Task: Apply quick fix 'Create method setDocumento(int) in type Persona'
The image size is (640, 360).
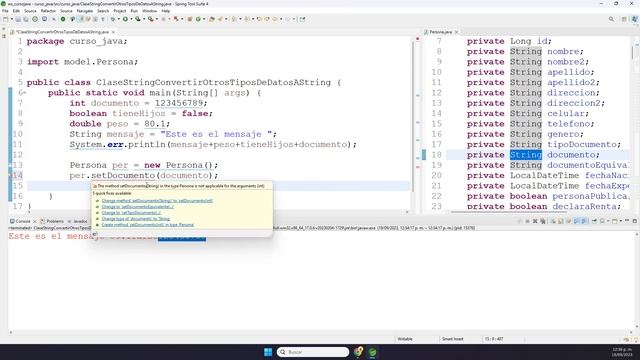Action: [x=147, y=225]
